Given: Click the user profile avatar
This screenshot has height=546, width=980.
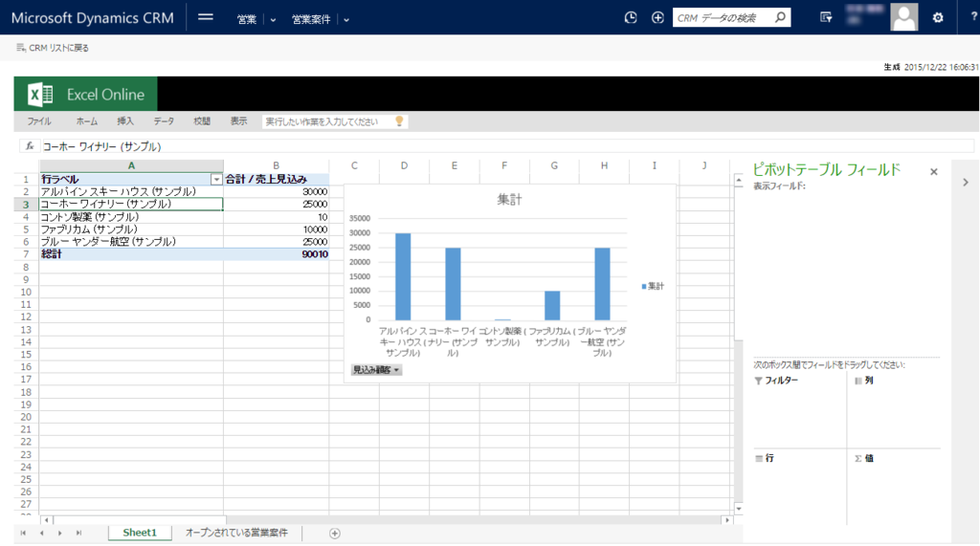Looking at the screenshot, I should tap(903, 17).
